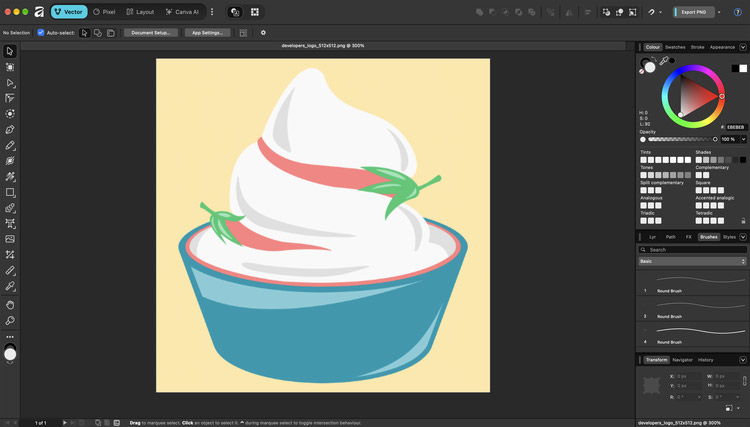The image size is (750, 427).
Task: Select the Move tool in the left toolbar
Action: coord(10,51)
